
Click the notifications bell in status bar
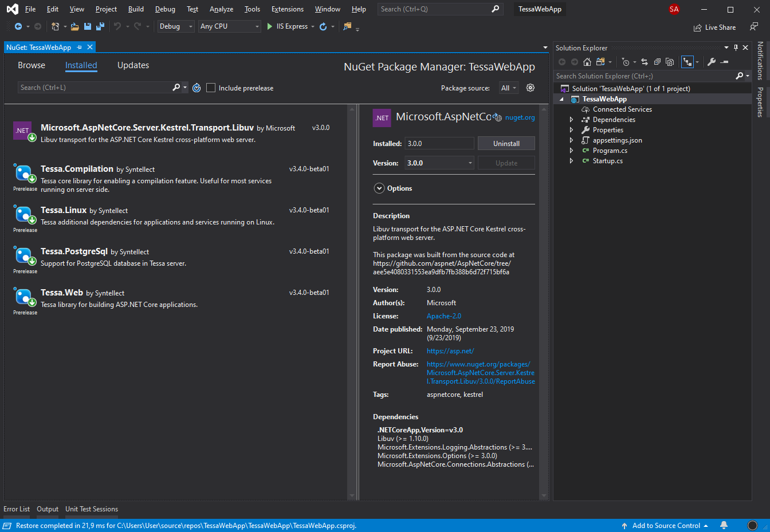tap(724, 525)
